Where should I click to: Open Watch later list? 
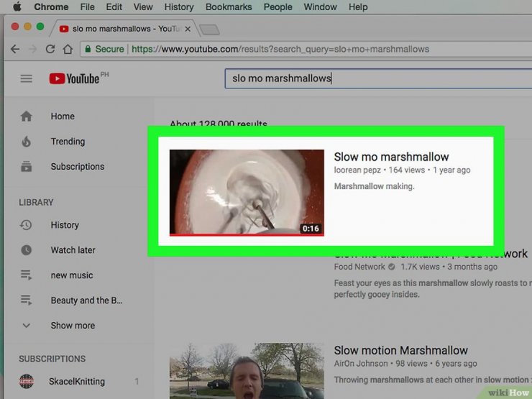tap(73, 250)
